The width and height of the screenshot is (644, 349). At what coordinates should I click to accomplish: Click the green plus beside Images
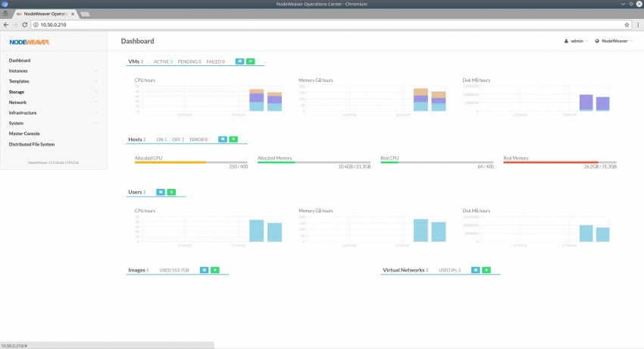215,269
